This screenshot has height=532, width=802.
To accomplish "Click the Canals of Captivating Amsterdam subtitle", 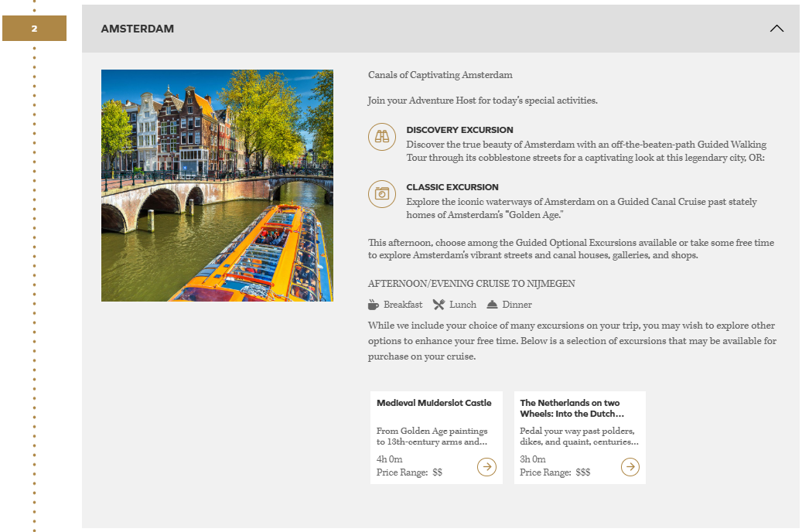I will [440, 75].
